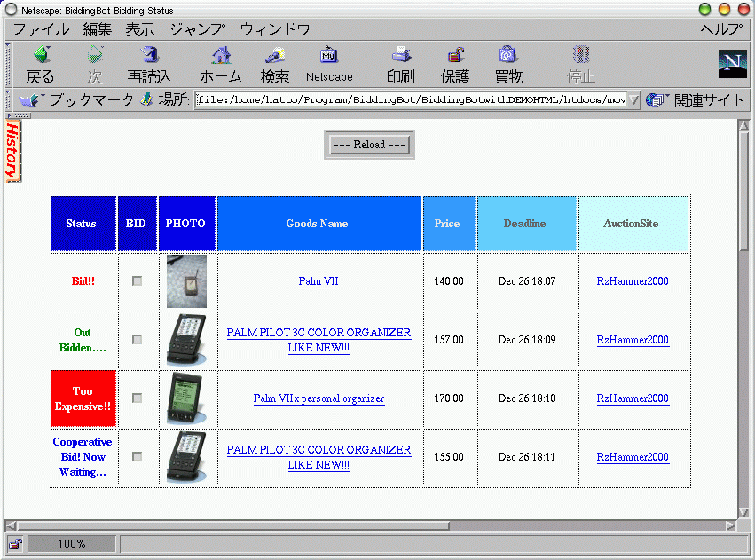Open PALM PILOT 3C link priced 157.00
755x560 pixels.
[x=319, y=340]
